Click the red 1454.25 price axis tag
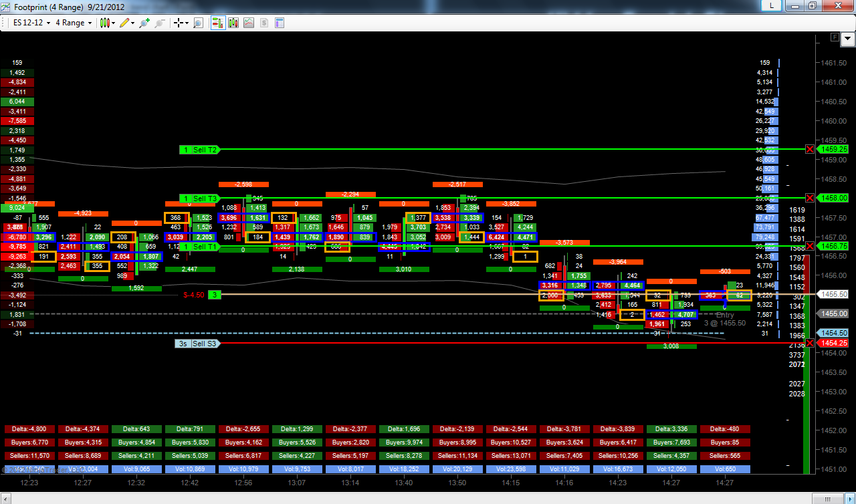 coord(832,344)
